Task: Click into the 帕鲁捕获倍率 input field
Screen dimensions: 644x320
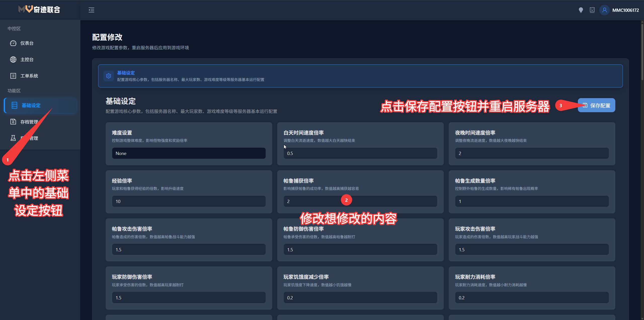Action: (360, 201)
